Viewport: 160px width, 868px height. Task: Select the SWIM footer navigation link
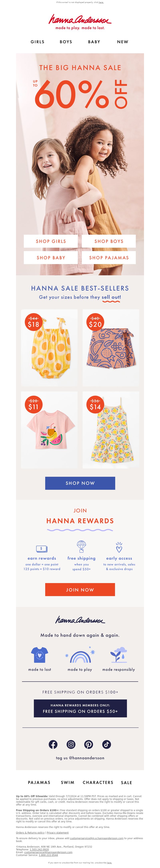click(x=67, y=783)
